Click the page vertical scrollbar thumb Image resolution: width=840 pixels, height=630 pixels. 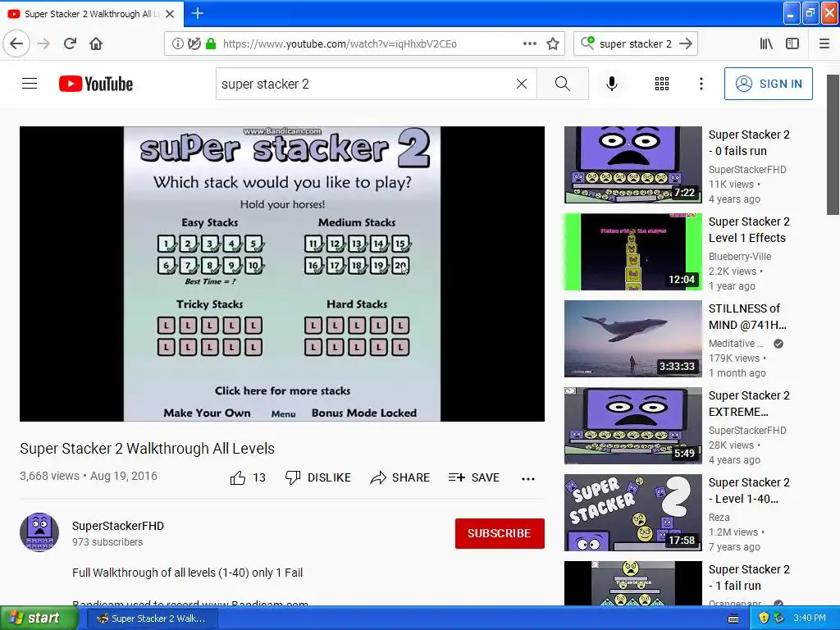(833, 144)
